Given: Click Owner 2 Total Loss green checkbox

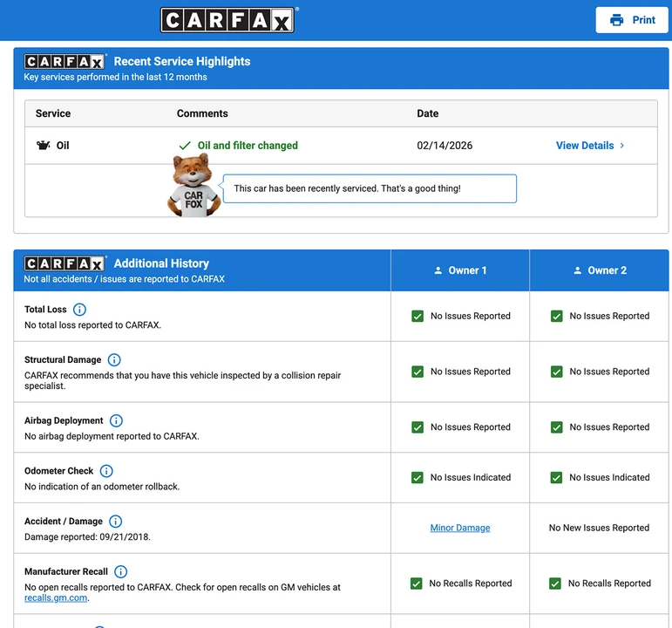Looking at the screenshot, I should [556, 316].
